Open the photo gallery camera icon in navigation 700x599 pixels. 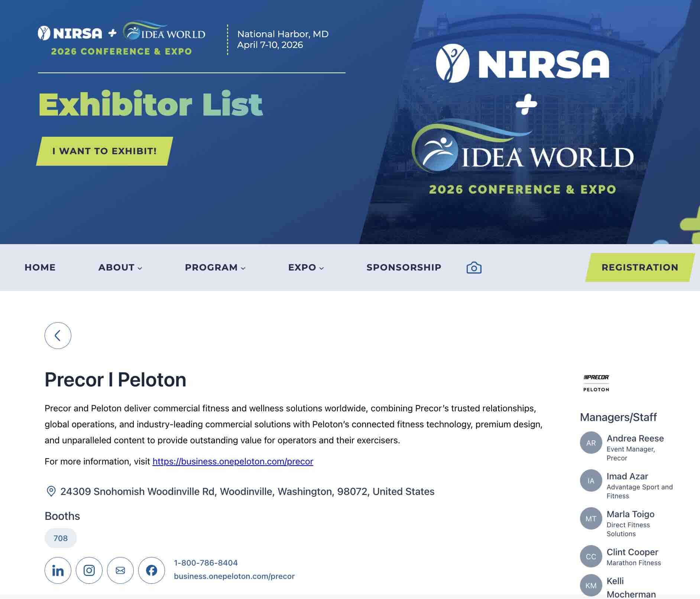point(473,267)
